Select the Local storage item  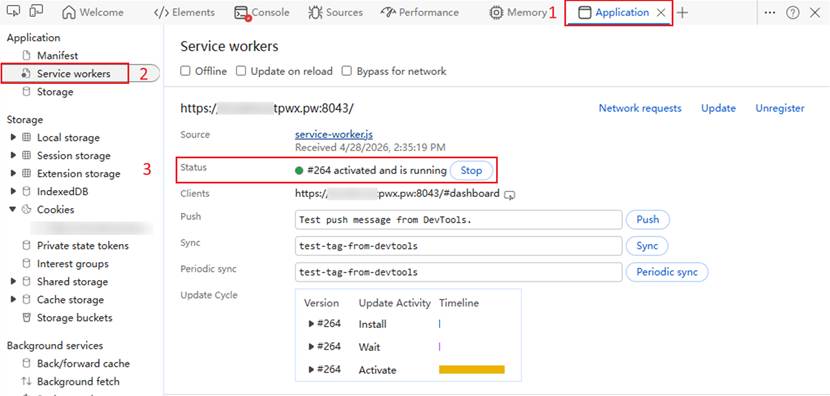pyautogui.click(x=68, y=138)
